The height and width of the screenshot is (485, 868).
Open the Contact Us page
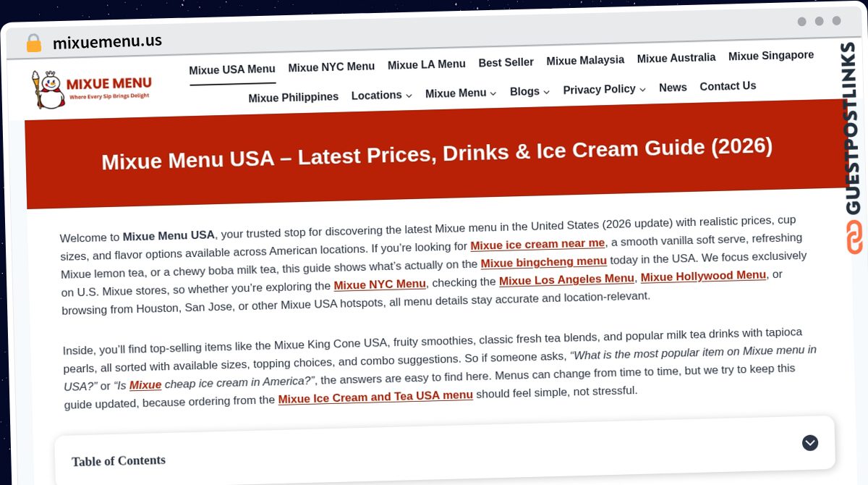click(728, 86)
